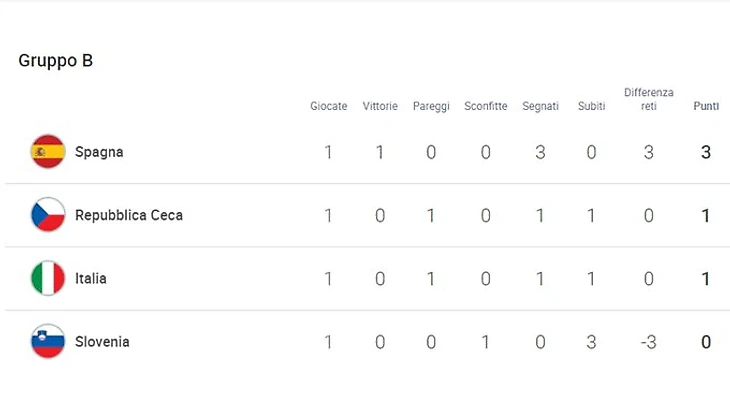This screenshot has height=411, width=730.
Task: Click the Slovenia flag icon
Action: pyautogui.click(x=48, y=342)
